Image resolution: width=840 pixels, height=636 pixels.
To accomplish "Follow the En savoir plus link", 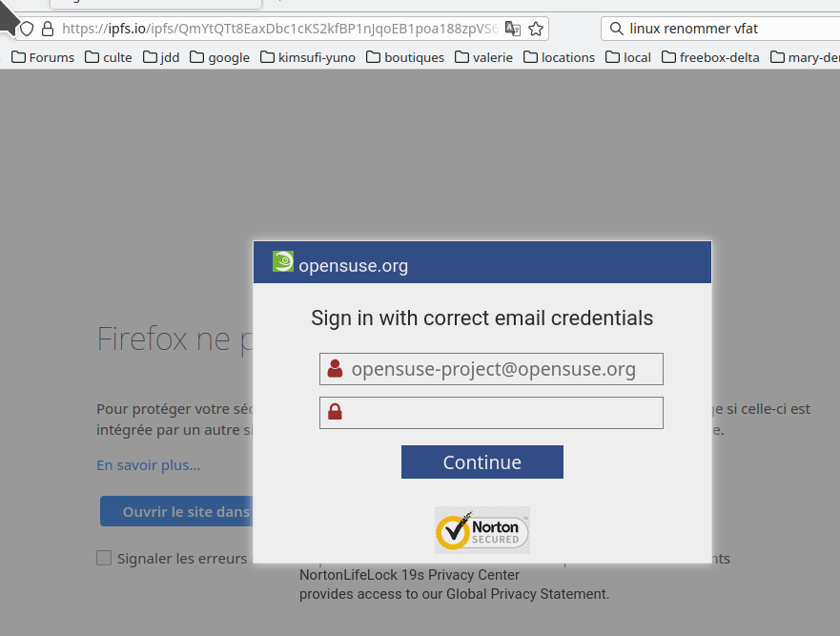I will [149, 465].
